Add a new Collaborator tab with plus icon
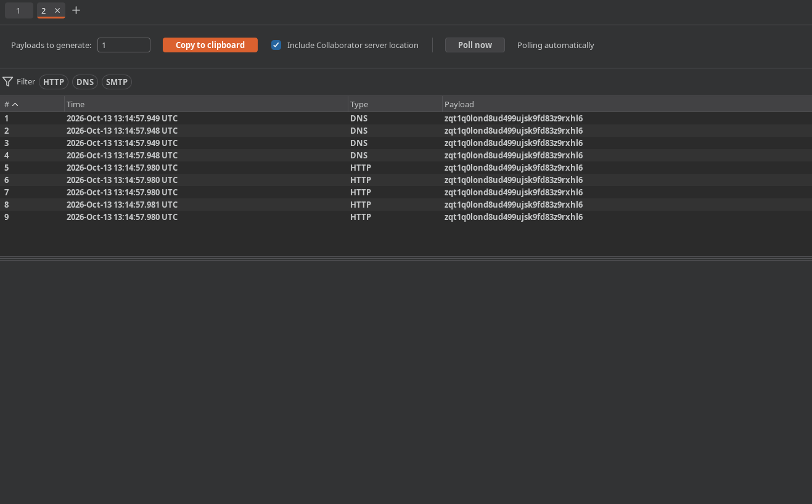This screenshot has width=812, height=504. pos(76,10)
